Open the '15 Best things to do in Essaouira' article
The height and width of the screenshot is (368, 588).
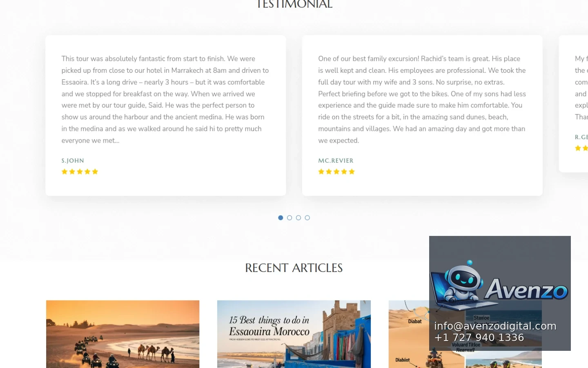coord(294,334)
